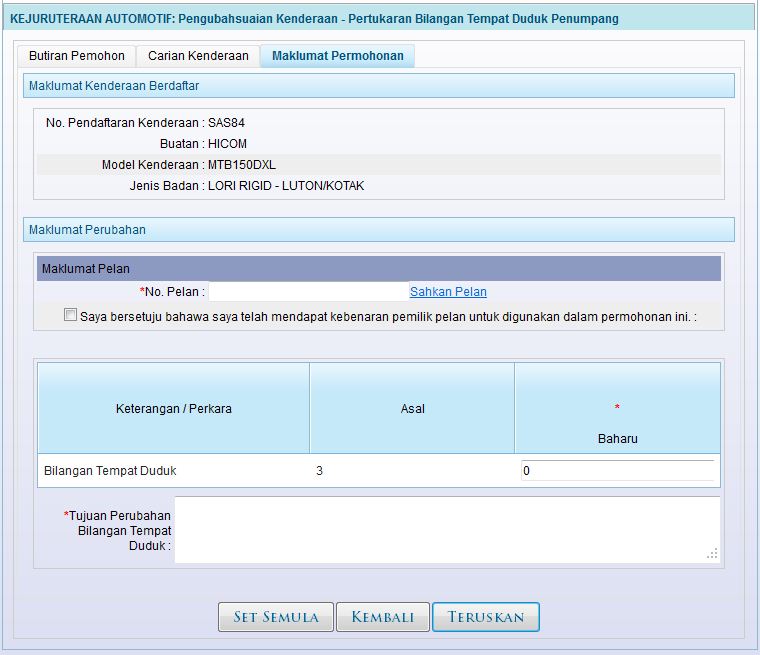Image resolution: width=760 pixels, height=655 pixels.
Task: Select the Maklumat Permohonan tab
Action: [337, 56]
